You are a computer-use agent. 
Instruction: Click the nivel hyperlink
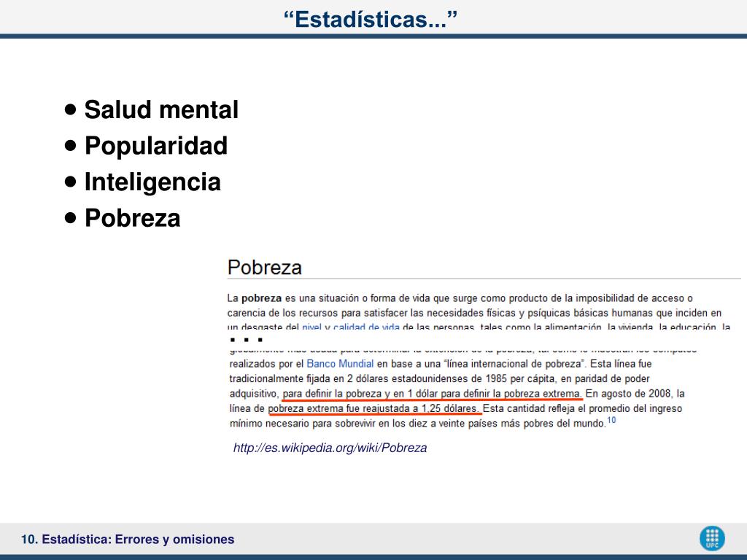coord(311,327)
